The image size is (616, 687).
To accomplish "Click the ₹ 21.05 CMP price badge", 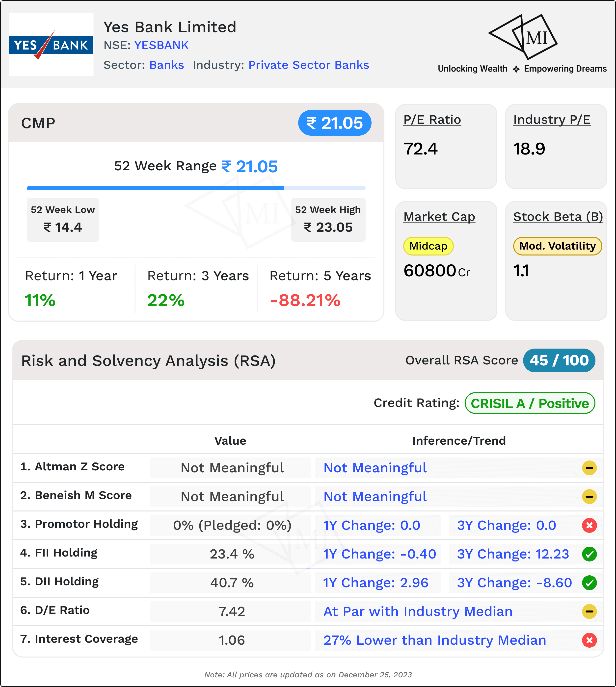I will [x=334, y=123].
